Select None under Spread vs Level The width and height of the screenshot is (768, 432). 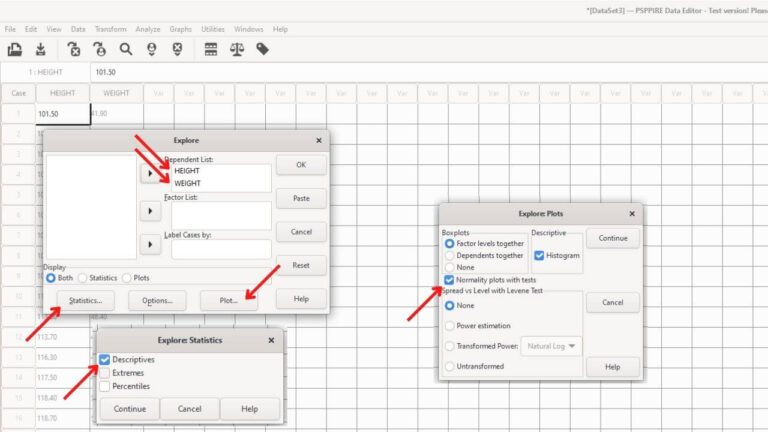449,305
